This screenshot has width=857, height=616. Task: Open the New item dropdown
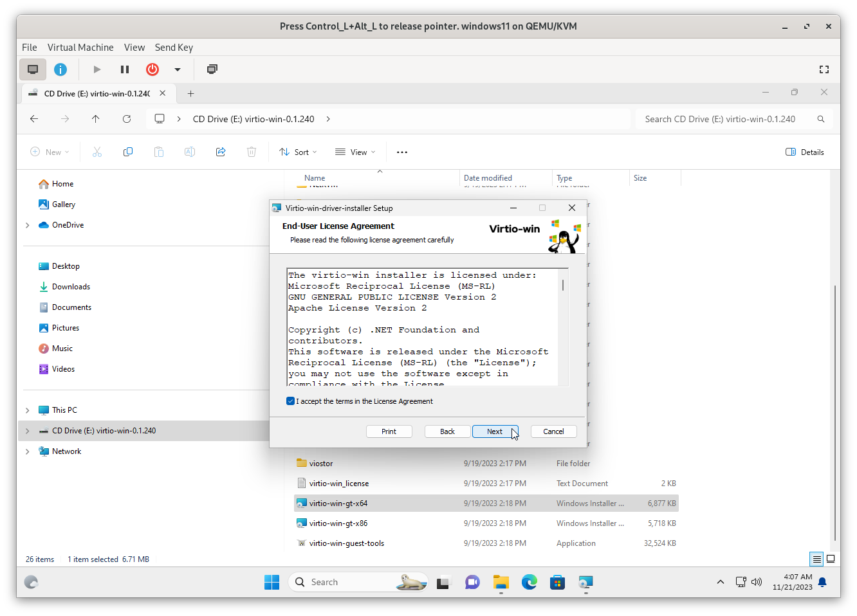pos(50,152)
